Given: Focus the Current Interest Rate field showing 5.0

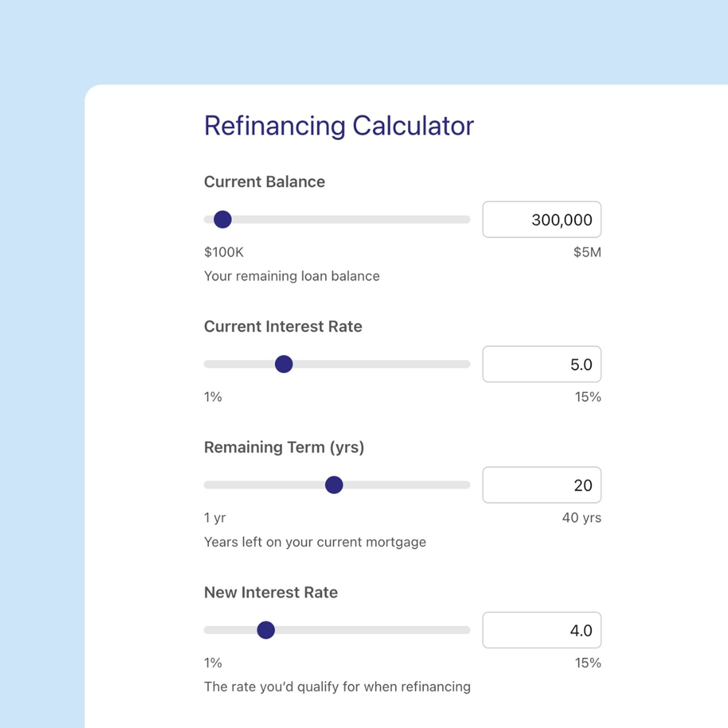Looking at the screenshot, I should tap(541, 364).
